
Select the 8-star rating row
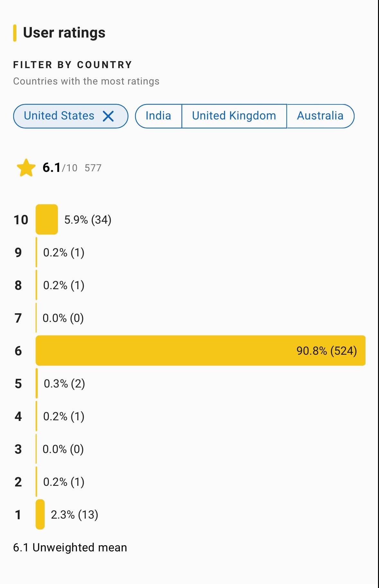(x=64, y=285)
